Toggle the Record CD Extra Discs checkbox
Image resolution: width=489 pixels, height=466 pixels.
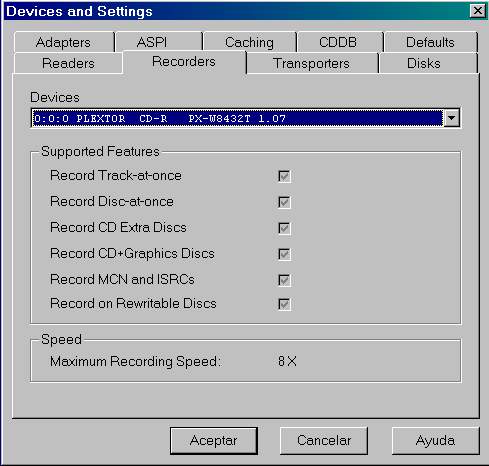(284, 228)
